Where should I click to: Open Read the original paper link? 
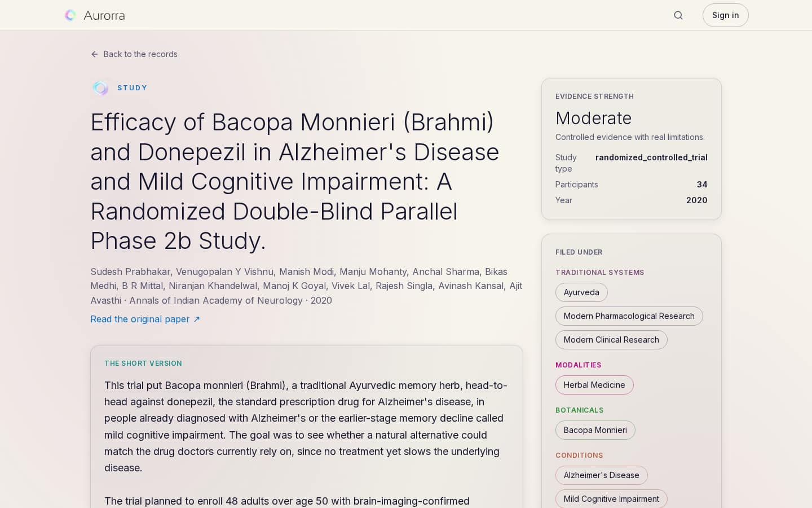[145, 319]
